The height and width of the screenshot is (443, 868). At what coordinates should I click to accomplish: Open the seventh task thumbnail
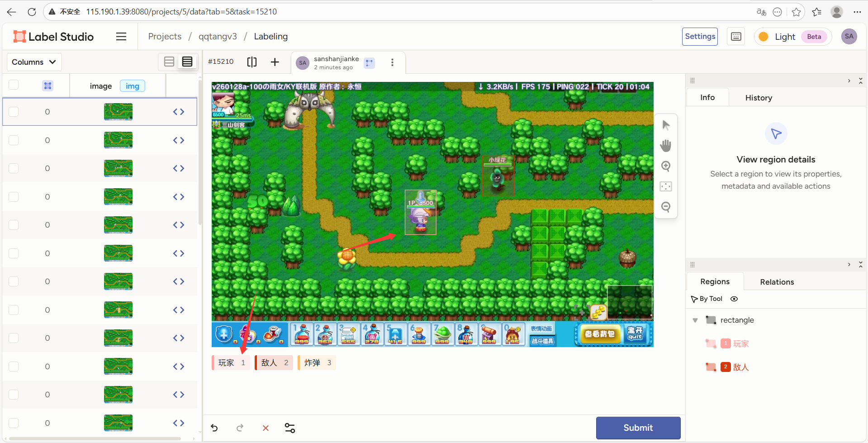(x=118, y=281)
